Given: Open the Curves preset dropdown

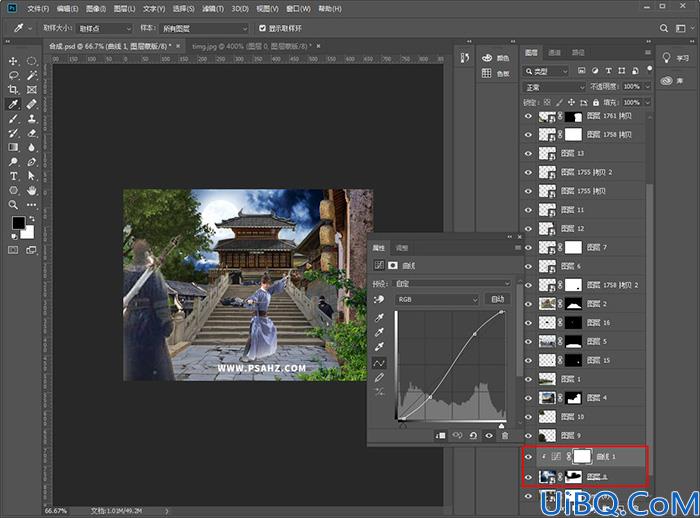Looking at the screenshot, I should (x=452, y=284).
